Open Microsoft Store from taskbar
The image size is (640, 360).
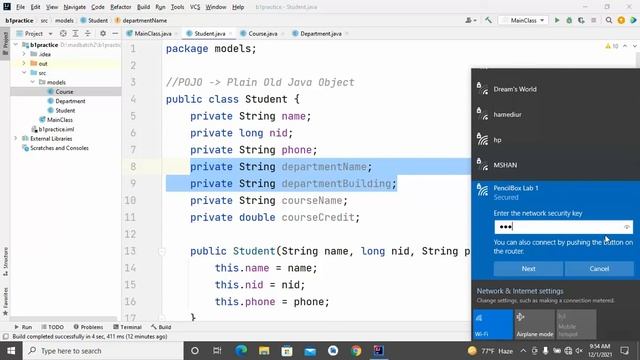pyautogui.click(x=287, y=351)
